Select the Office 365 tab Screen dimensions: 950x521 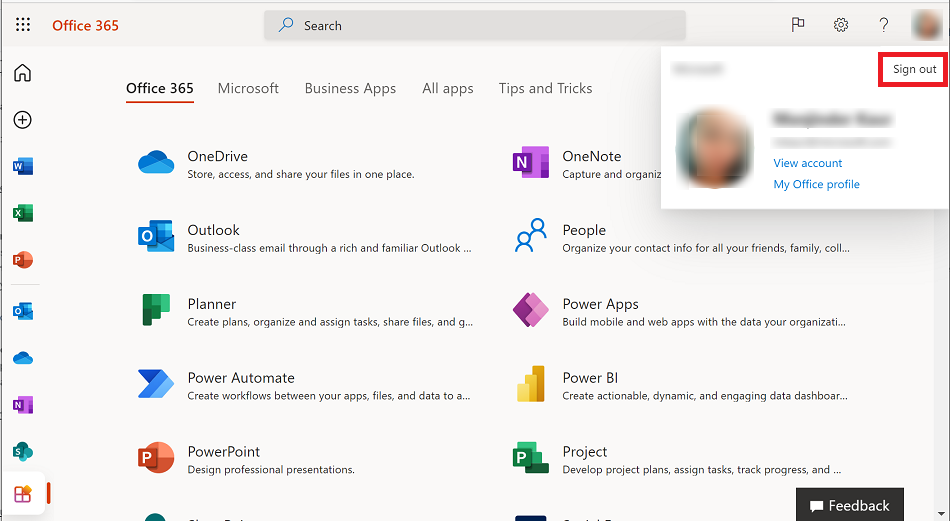pos(160,88)
